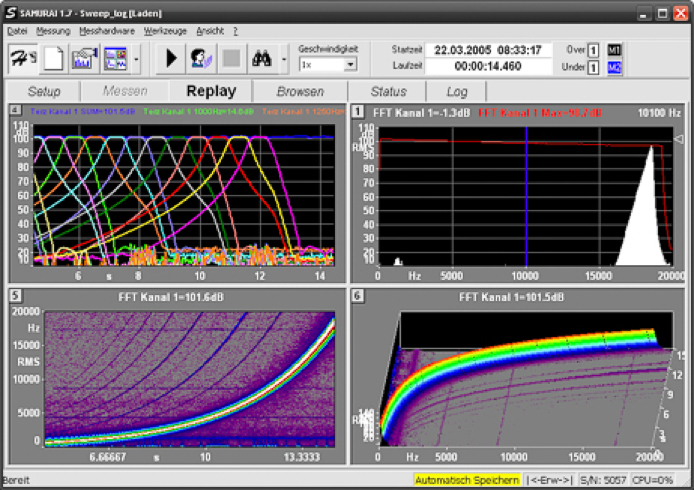Start replay with the play button
Image resolution: width=694 pixels, height=490 pixels.
[x=171, y=58]
